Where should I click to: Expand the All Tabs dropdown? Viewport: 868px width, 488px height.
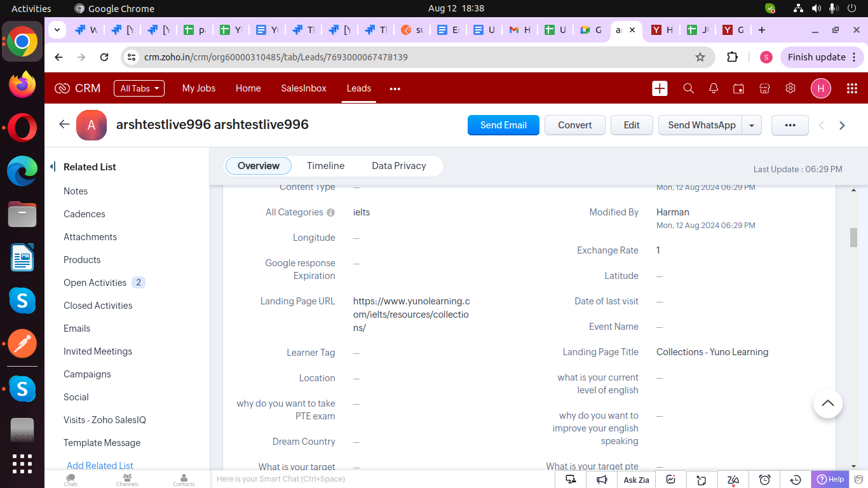pos(139,88)
